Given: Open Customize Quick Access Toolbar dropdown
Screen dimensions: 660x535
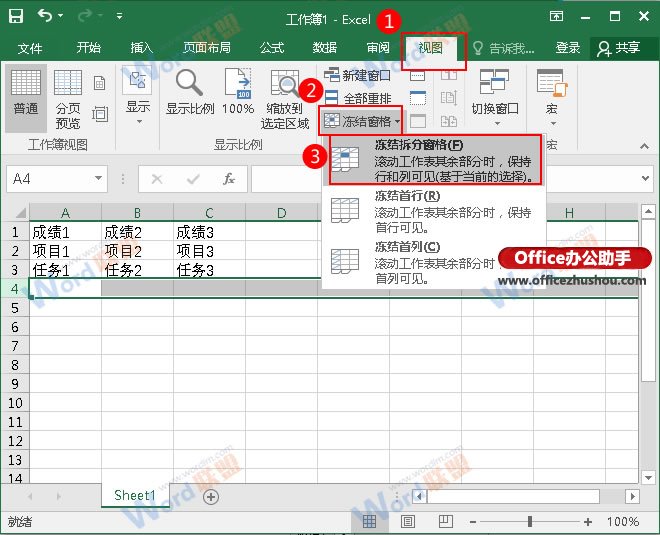Looking at the screenshot, I should pyautogui.click(x=120, y=16).
